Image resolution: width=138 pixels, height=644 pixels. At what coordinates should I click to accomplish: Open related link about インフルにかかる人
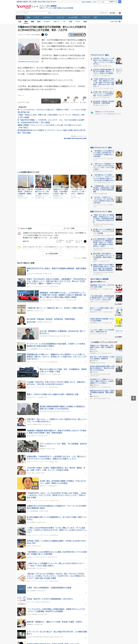pyautogui.click(x=51, y=111)
